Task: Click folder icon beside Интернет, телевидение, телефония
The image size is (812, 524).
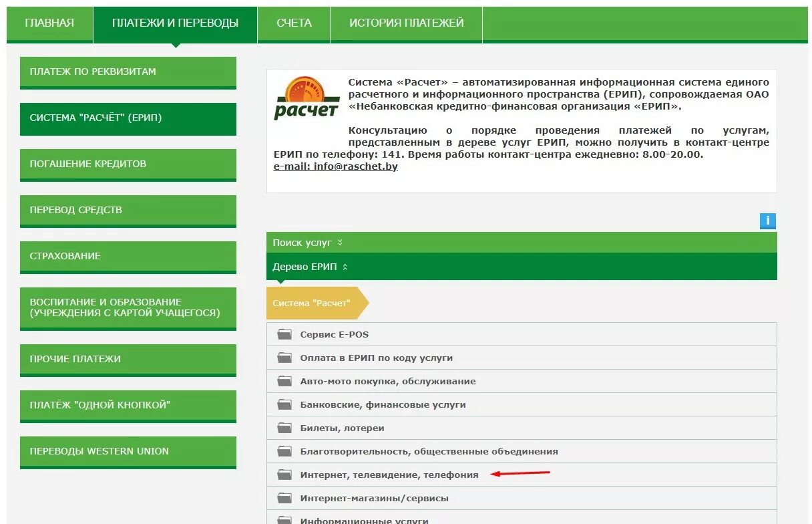Action: pyautogui.click(x=285, y=475)
